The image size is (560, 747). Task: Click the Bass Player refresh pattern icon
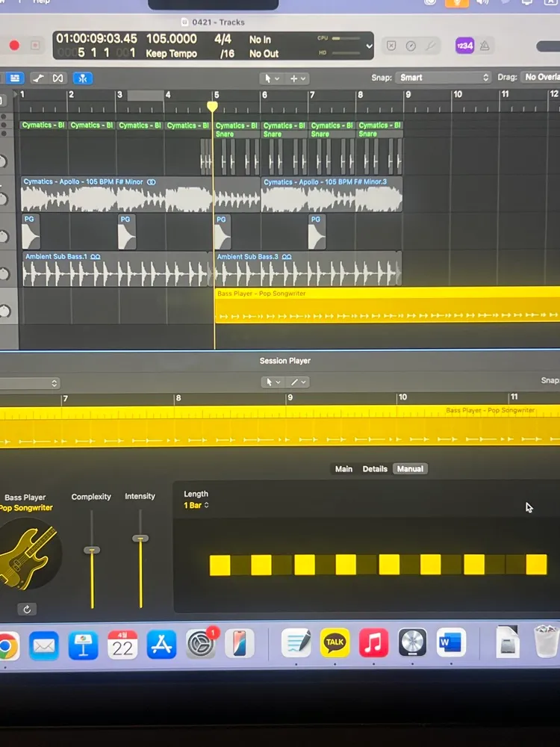click(x=27, y=609)
